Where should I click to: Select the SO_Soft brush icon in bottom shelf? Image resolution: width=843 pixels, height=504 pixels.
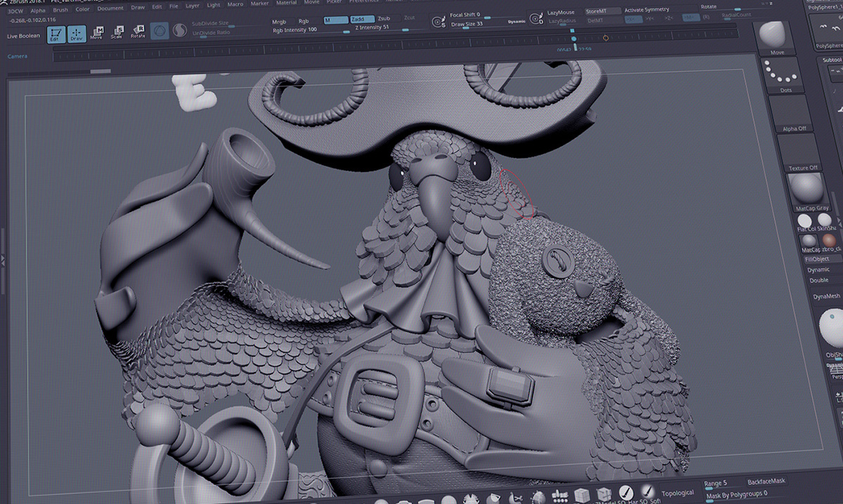click(647, 491)
